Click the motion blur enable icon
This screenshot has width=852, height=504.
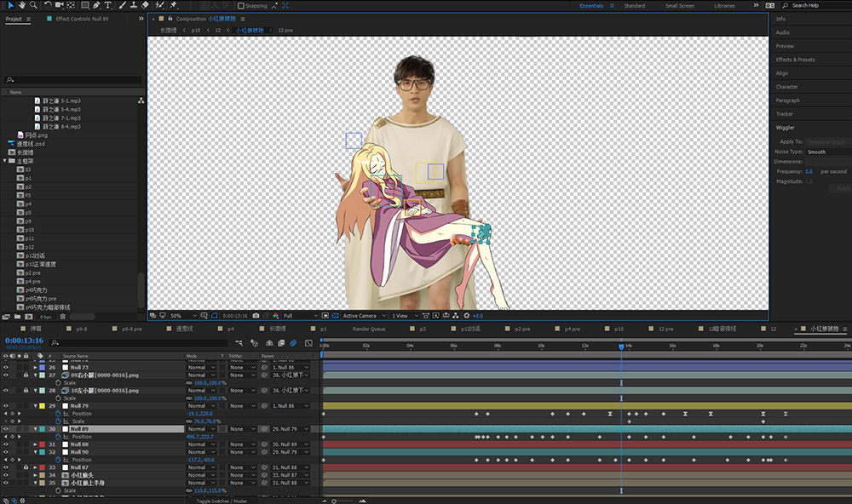(293, 343)
